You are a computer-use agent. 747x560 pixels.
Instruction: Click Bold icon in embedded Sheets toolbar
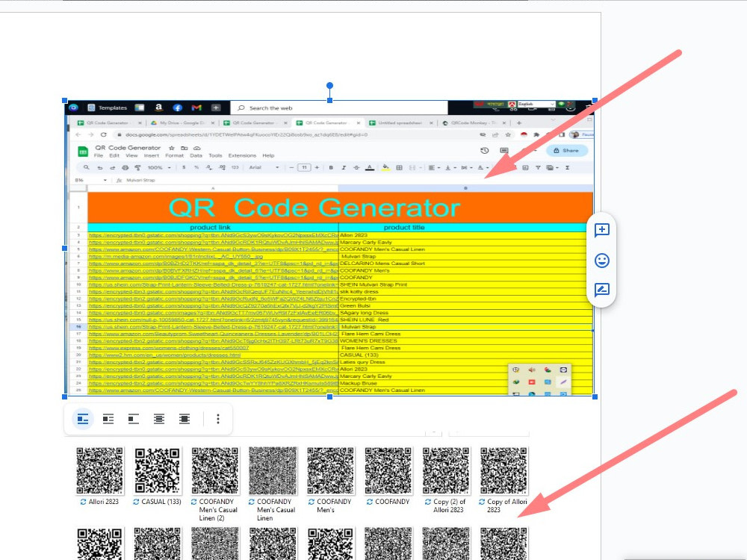(331, 167)
